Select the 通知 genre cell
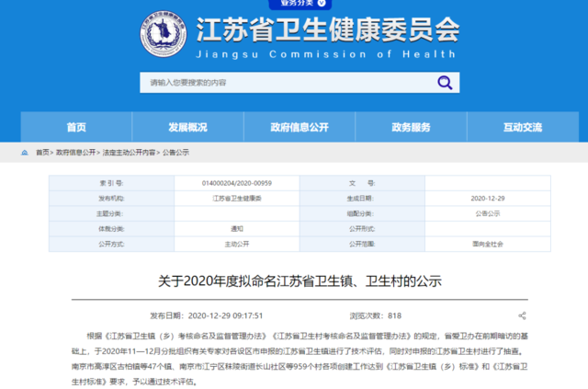This screenshot has height=389, width=588. pyautogui.click(x=237, y=229)
